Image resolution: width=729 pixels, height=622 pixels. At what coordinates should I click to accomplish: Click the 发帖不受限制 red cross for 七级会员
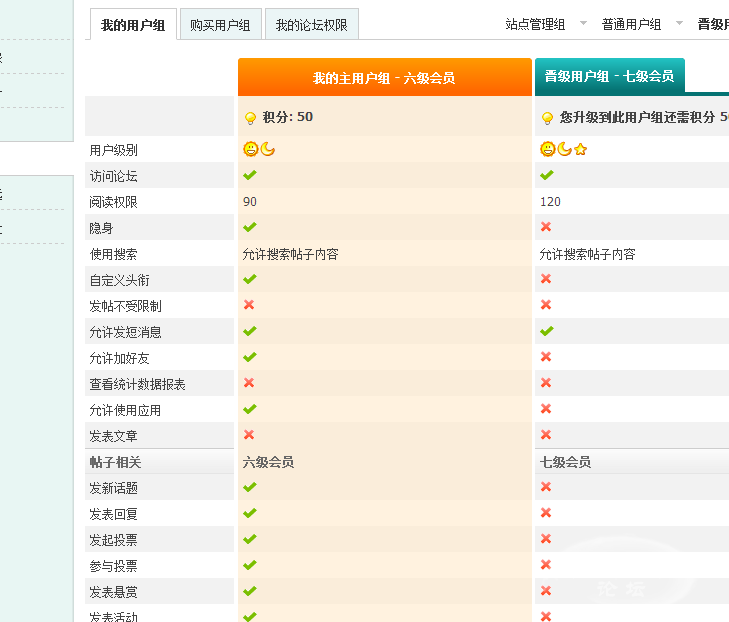pyautogui.click(x=546, y=305)
